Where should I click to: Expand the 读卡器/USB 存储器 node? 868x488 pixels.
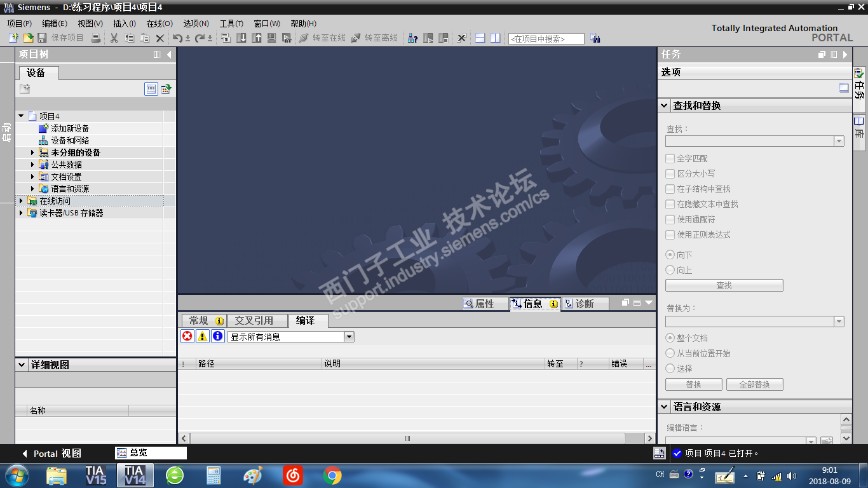click(21, 213)
